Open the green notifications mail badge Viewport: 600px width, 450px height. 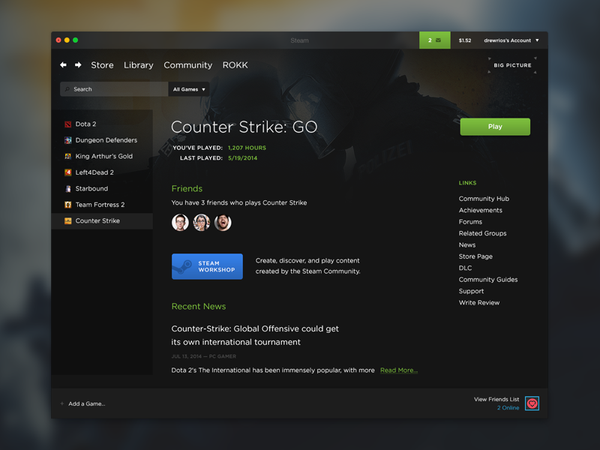click(435, 40)
